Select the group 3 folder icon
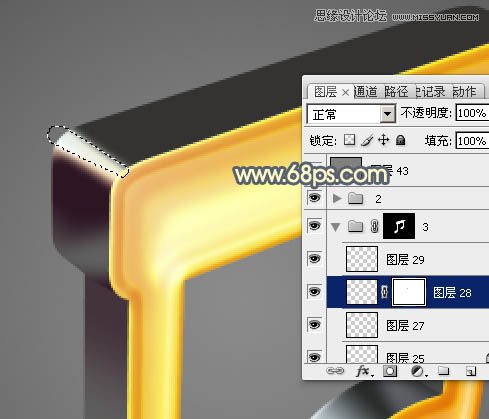Viewport: 489px width, 419px height. 355,226
